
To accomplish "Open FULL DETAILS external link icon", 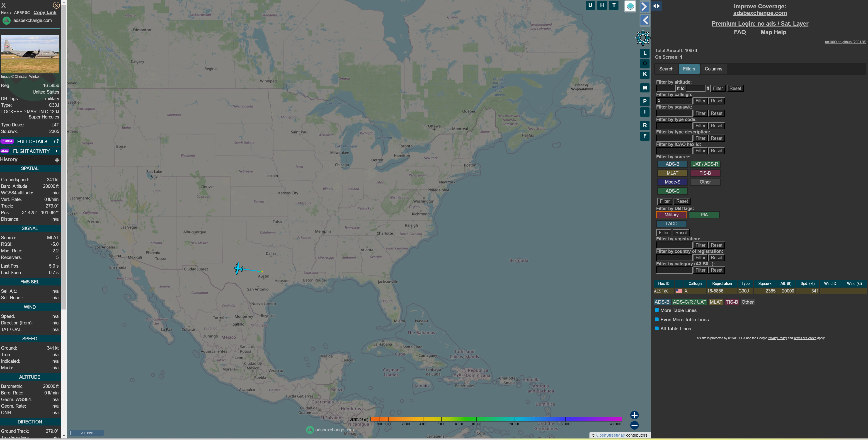I will (x=57, y=141).
